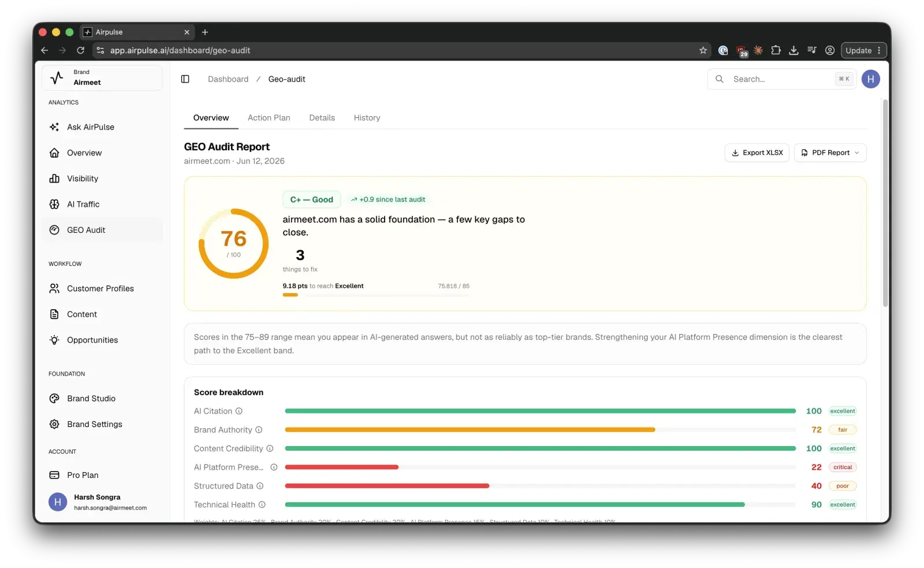Click the +0.9 since last audit text
Viewport: 924px width, 568px height.
click(x=388, y=199)
